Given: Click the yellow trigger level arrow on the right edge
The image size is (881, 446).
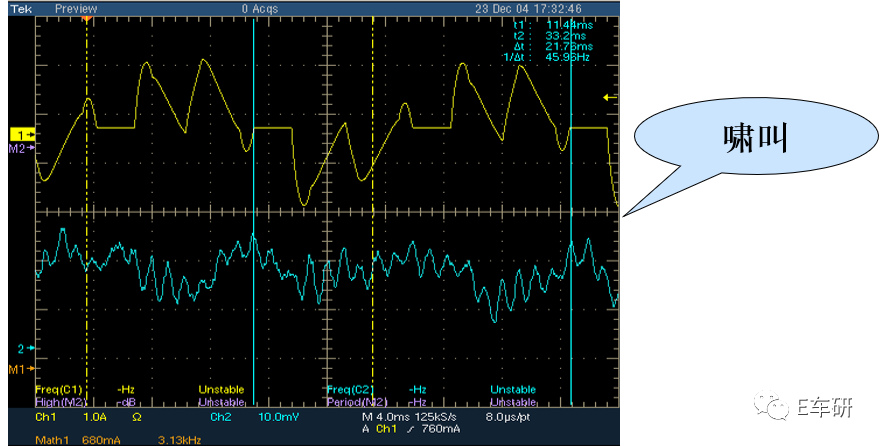Looking at the screenshot, I should [x=610, y=98].
